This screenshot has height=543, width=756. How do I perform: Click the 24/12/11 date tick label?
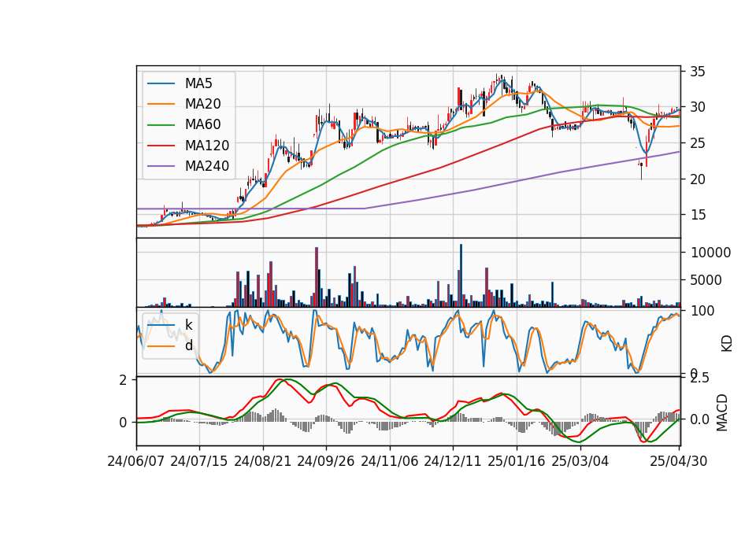453,461
